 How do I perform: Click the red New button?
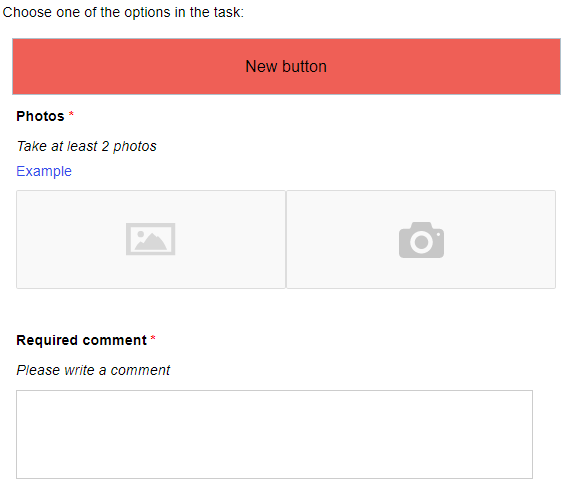(x=286, y=66)
